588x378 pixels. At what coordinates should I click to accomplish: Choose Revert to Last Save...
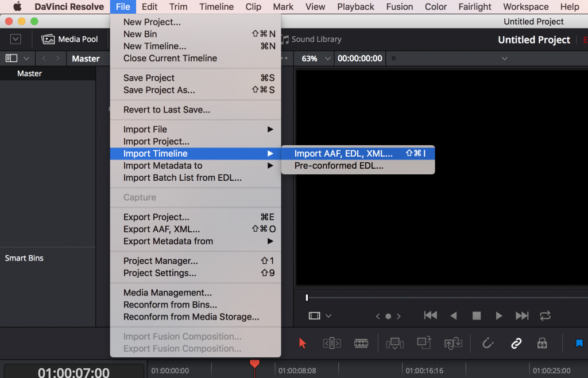(x=195, y=110)
